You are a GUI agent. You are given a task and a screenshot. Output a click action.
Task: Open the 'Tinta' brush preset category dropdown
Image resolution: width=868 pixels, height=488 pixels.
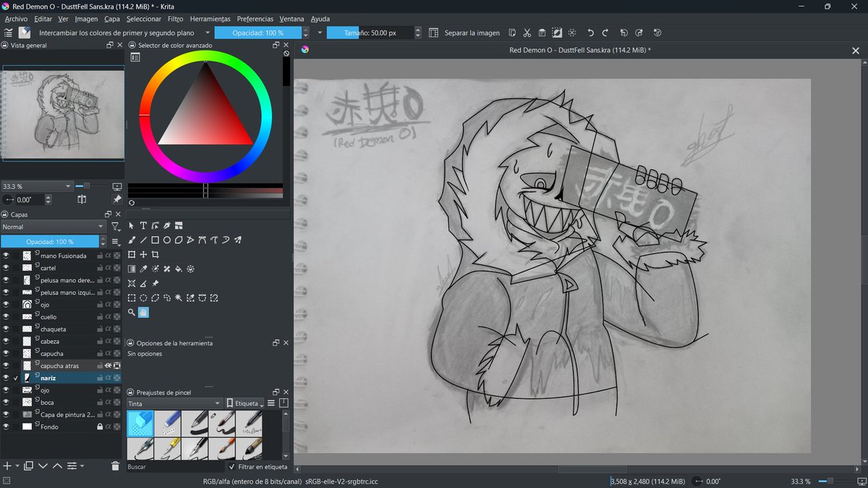coord(174,403)
